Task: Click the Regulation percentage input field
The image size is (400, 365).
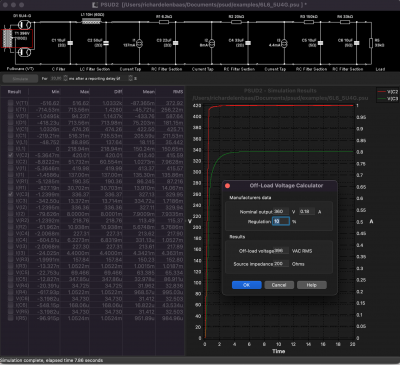Action: click(x=281, y=221)
